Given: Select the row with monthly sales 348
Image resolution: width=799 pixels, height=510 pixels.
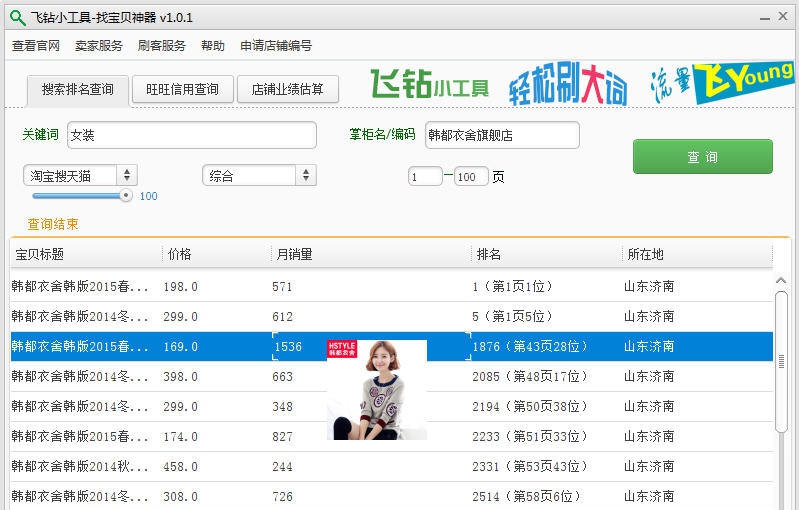Looking at the screenshot, I should [391, 407].
